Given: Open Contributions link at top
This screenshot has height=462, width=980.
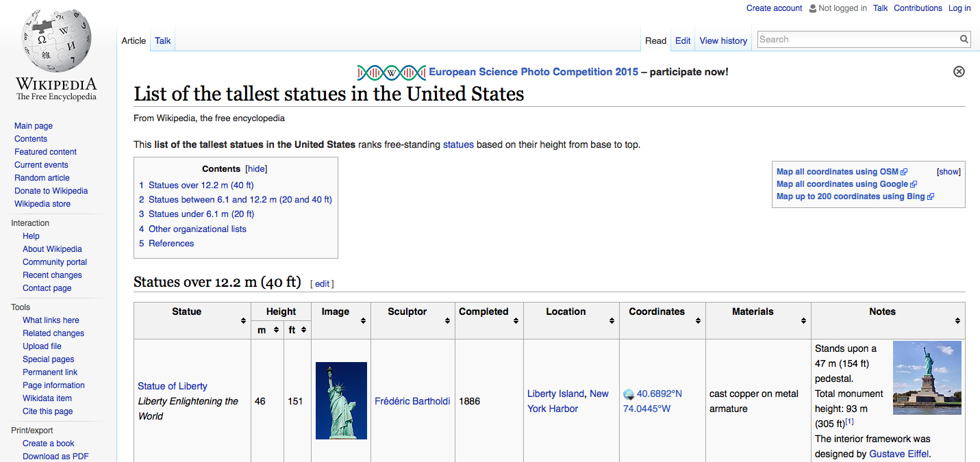Looking at the screenshot, I should [x=918, y=8].
